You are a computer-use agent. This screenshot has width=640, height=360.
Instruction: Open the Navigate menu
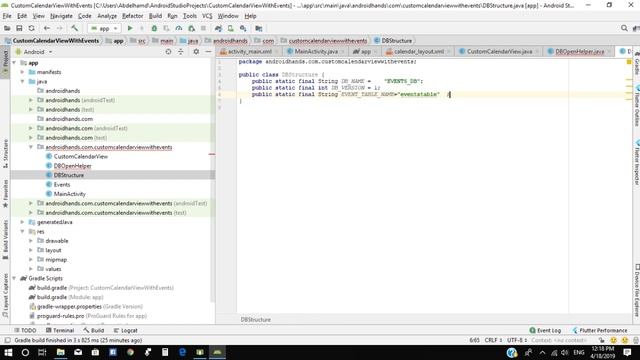coord(61,16)
